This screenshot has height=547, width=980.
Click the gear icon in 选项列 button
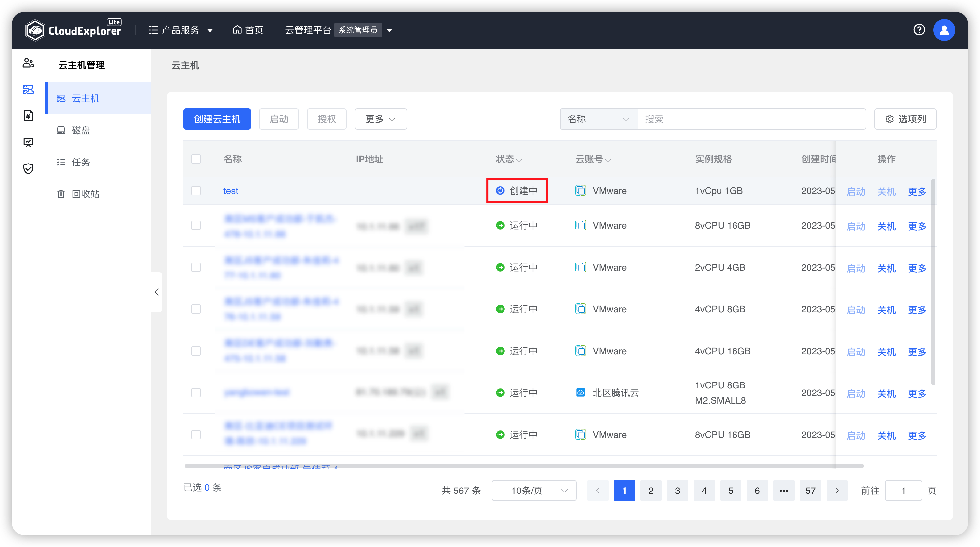tap(889, 119)
